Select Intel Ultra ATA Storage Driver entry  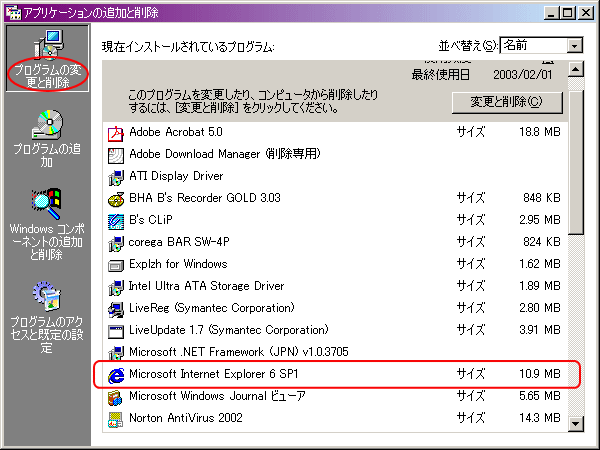pyautogui.click(x=206, y=286)
